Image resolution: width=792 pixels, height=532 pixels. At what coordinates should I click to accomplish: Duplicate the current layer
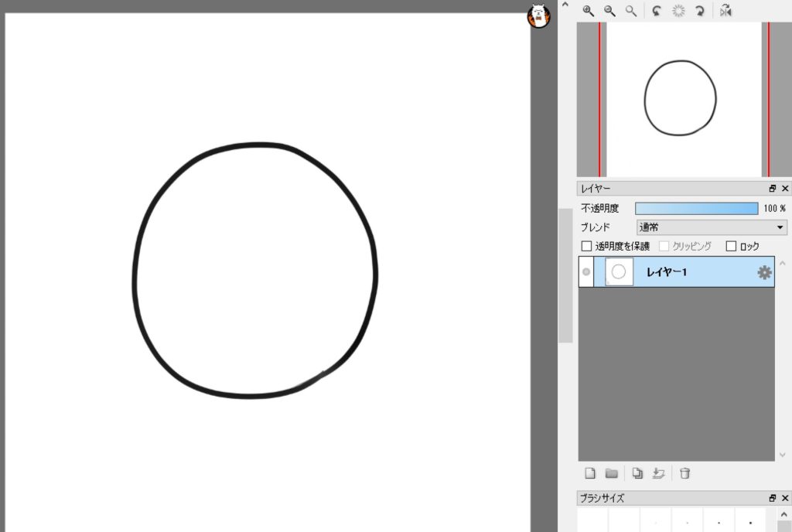pos(637,473)
